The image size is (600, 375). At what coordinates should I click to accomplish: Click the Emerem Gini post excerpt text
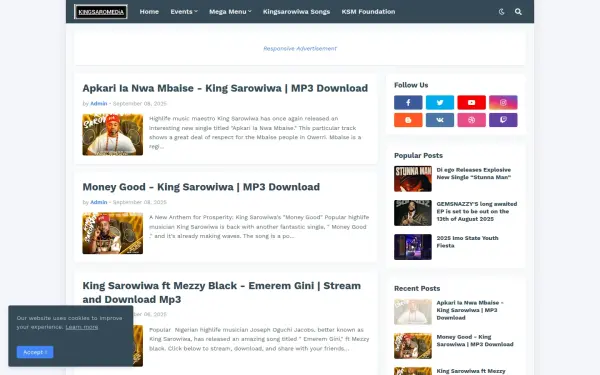tap(259, 339)
